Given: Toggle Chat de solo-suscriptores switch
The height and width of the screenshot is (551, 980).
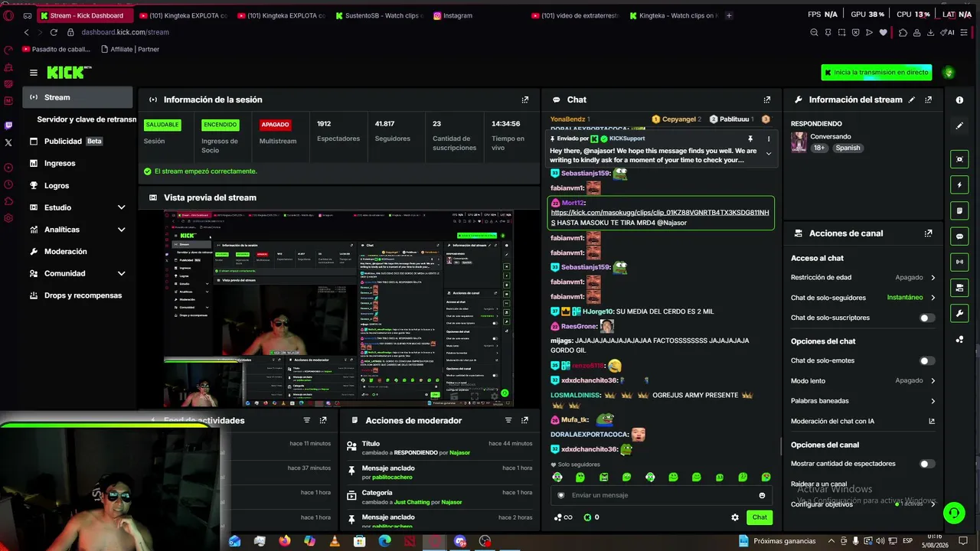Looking at the screenshot, I should tap(926, 318).
